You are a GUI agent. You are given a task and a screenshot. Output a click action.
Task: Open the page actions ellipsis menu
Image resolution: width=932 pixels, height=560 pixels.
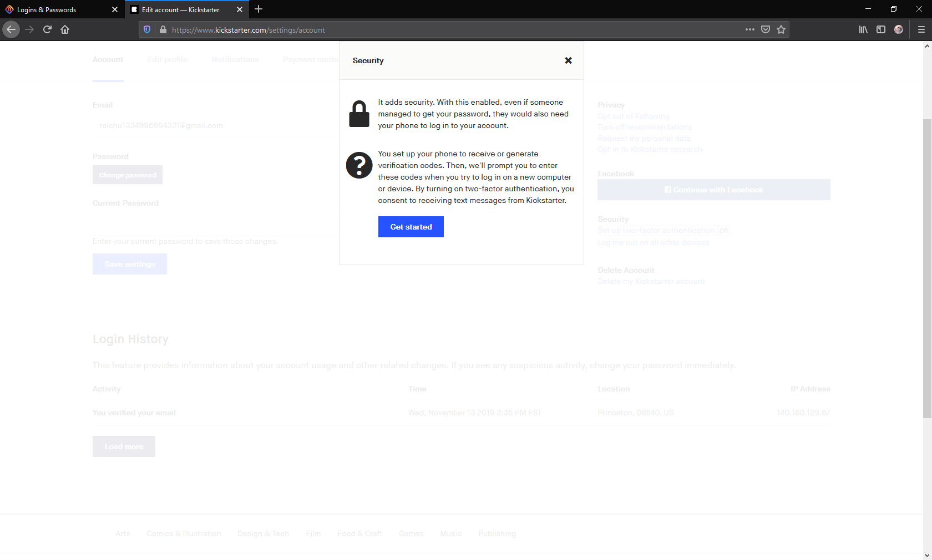(x=750, y=29)
